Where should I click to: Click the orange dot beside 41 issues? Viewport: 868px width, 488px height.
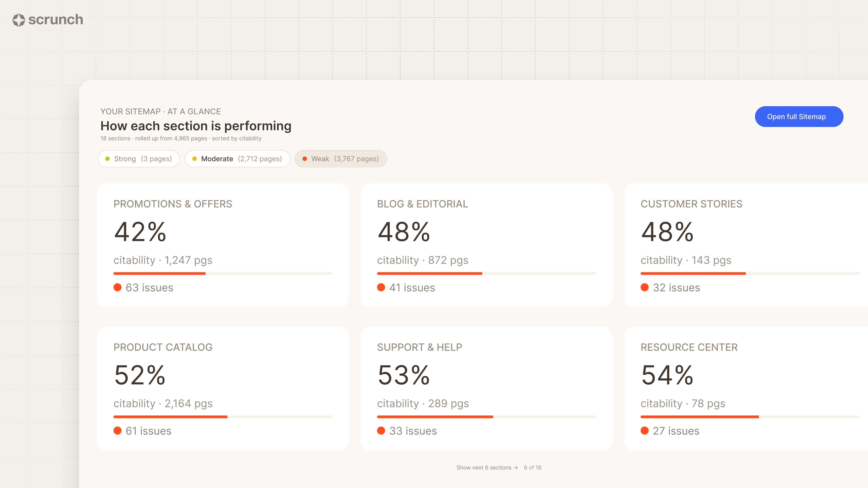(x=381, y=287)
